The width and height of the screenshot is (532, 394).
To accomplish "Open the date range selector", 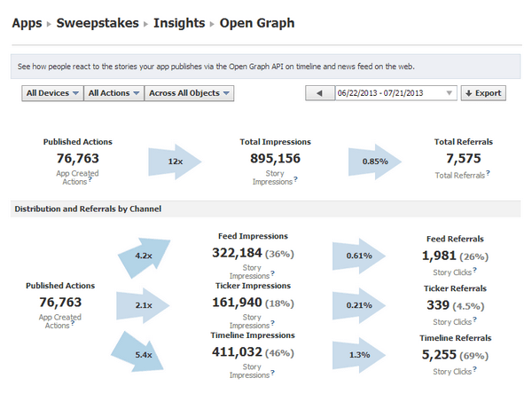I will click(395, 93).
